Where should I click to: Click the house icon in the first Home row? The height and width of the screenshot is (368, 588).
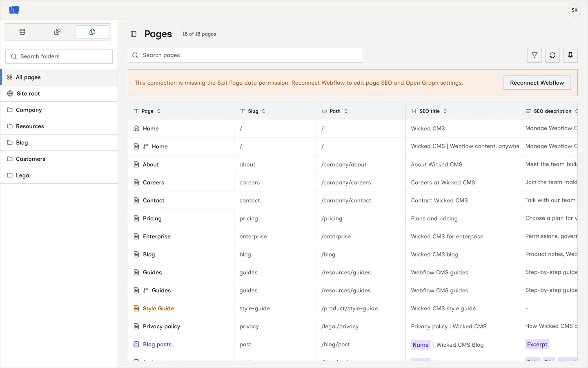click(136, 128)
